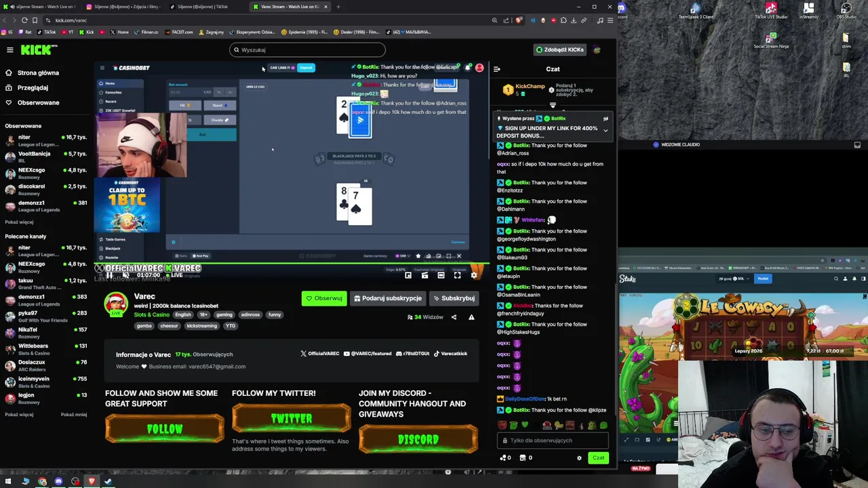Expand Pokaż więcej under Obserwowane list
Viewport: 868px width, 488px height.
19,222
